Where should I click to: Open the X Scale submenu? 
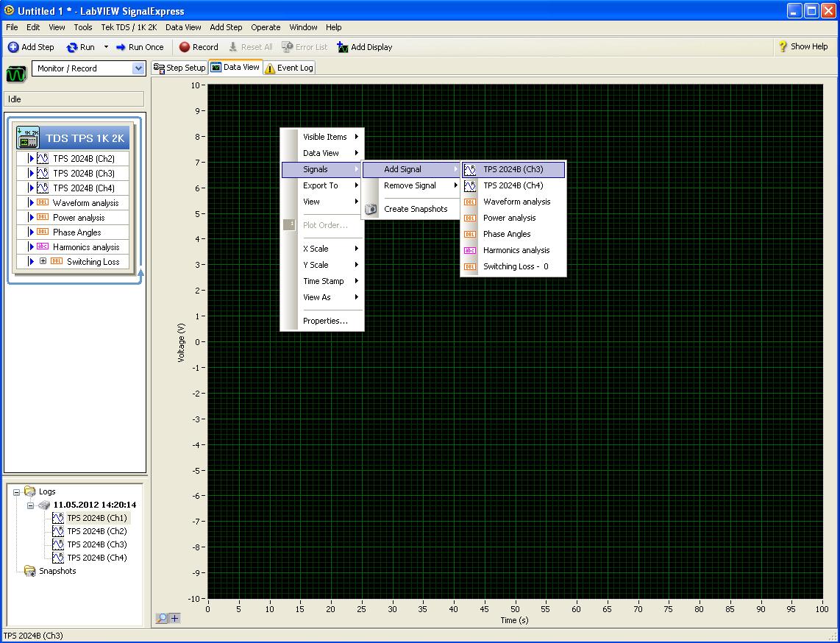point(322,249)
